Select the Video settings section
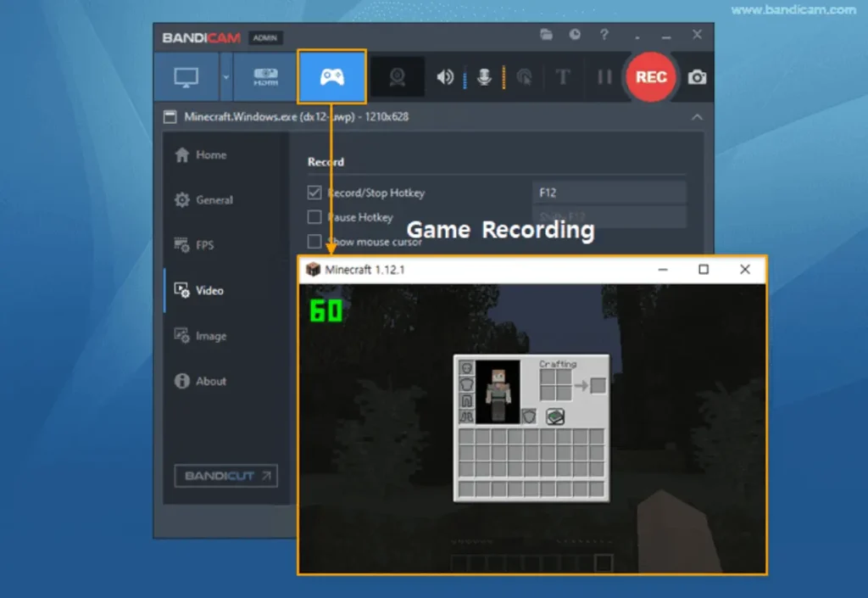 (x=198, y=290)
